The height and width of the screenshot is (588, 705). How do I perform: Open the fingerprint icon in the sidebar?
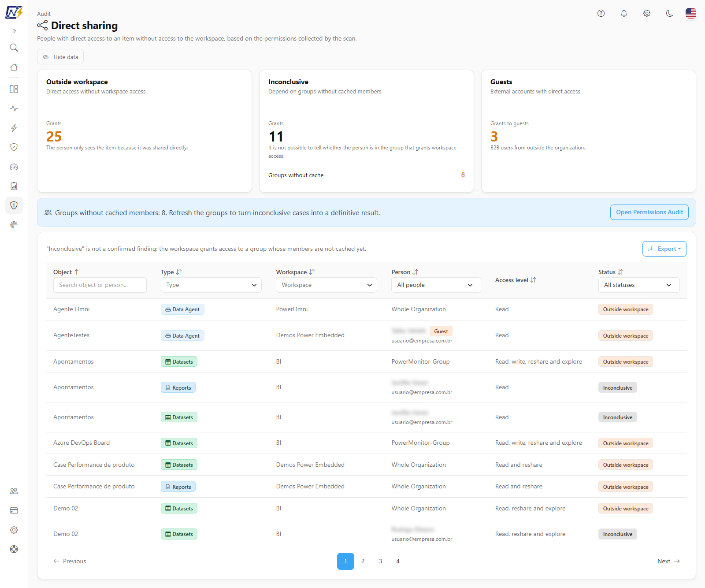[14, 225]
